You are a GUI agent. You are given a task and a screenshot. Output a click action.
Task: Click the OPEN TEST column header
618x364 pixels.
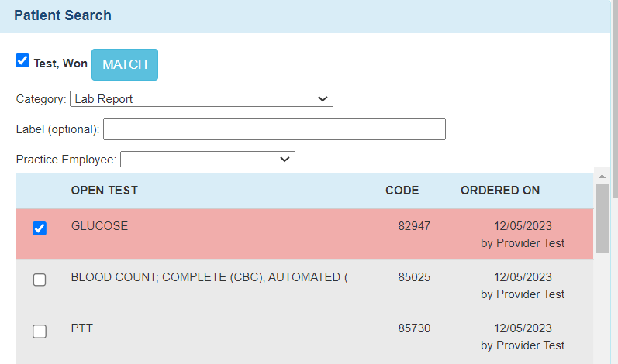pyautogui.click(x=105, y=191)
